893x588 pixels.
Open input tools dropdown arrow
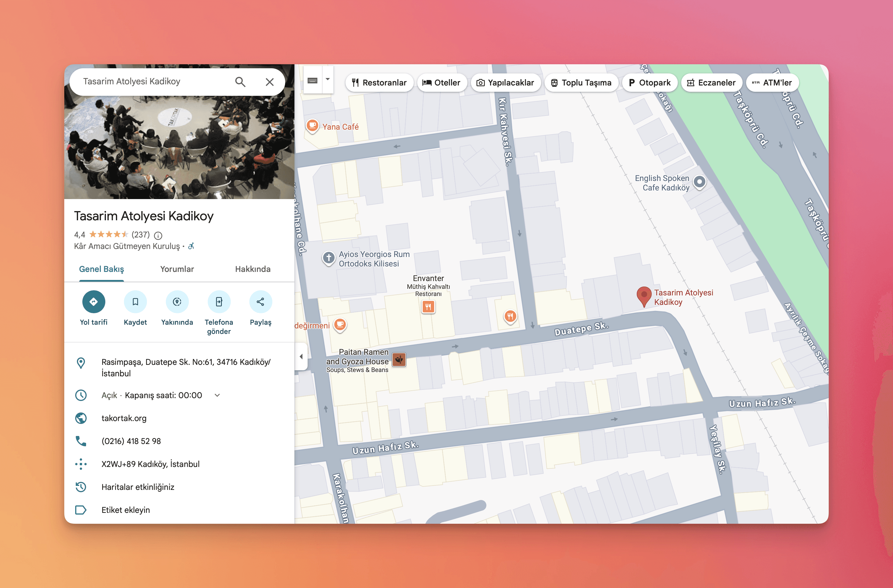(328, 79)
